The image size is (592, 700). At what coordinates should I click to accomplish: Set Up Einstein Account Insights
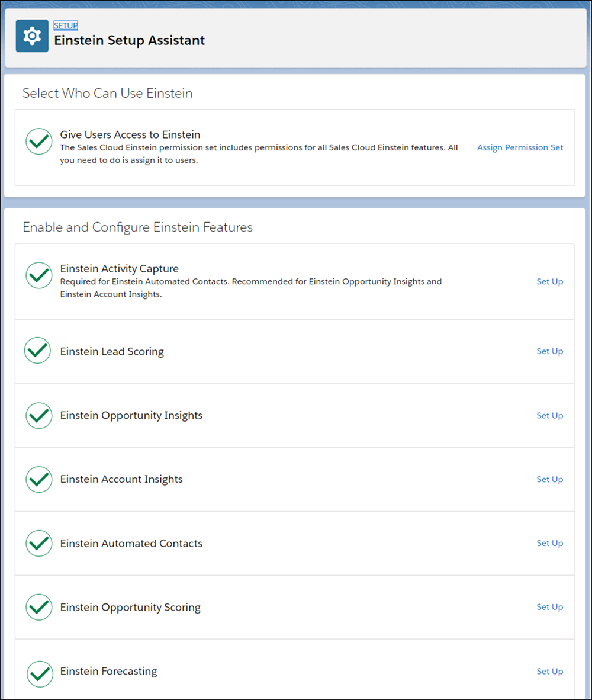pos(549,479)
